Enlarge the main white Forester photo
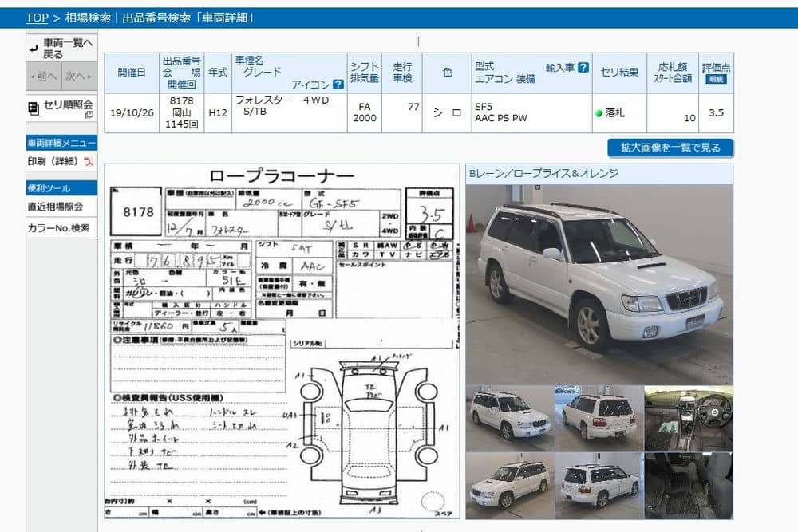The image size is (798, 532). (x=598, y=282)
